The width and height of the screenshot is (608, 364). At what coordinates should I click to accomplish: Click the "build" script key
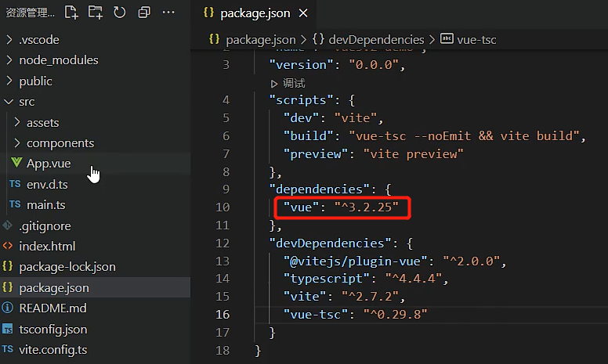308,136
